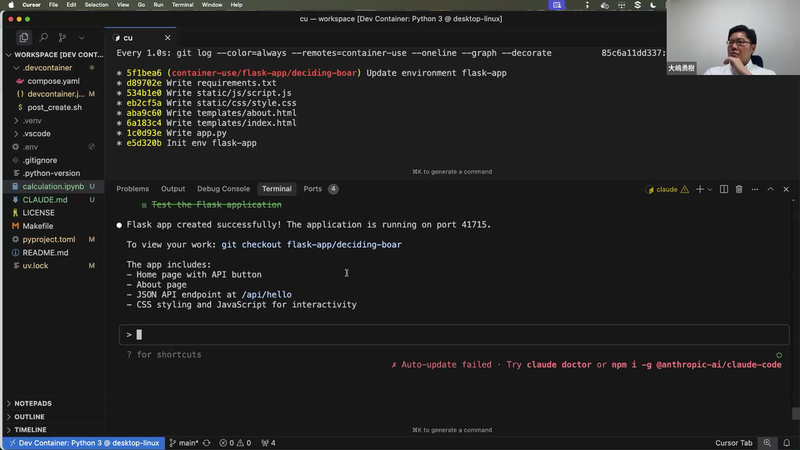Screen dimensions: 800x450
Task: Open pyproject.toml file
Action: [x=49, y=239]
